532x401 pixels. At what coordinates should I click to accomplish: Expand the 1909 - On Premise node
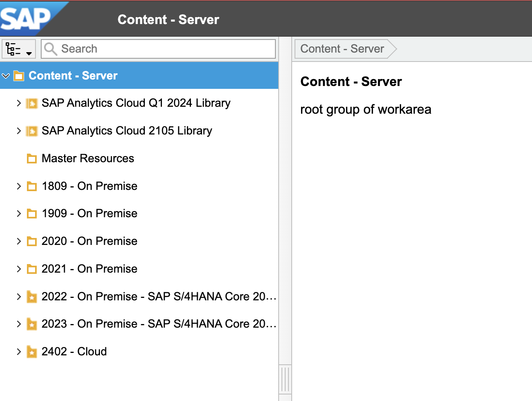click(19, 214)
